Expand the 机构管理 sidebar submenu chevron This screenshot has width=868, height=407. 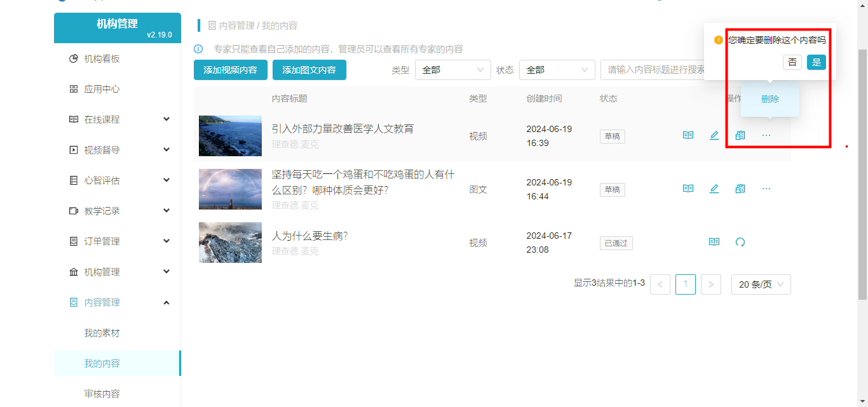[166, 272]
